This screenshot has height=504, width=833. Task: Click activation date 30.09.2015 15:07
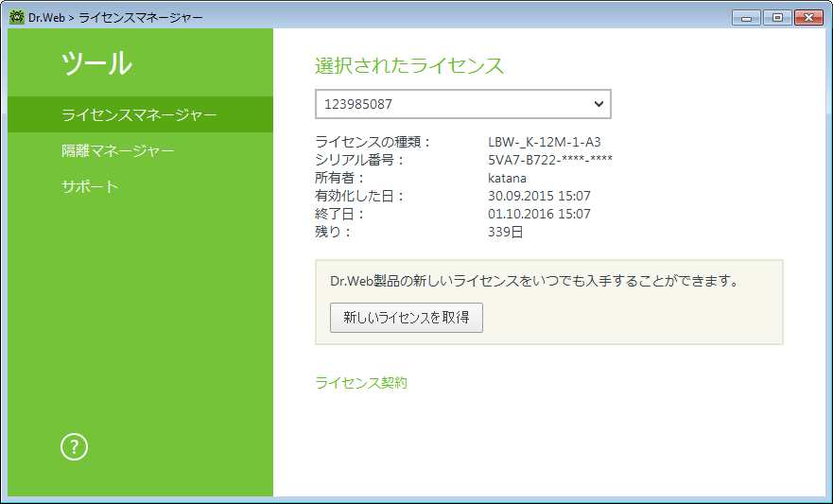[539, 196]
